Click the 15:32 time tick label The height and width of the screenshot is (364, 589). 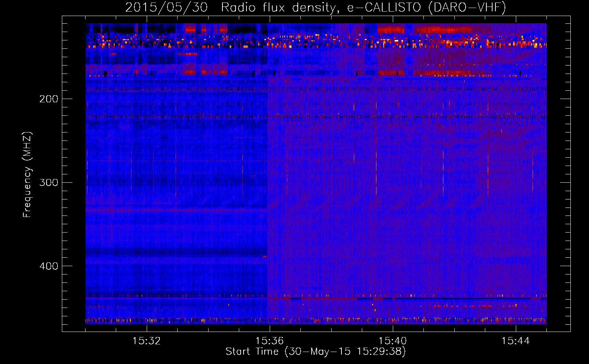tap(146, 341)
